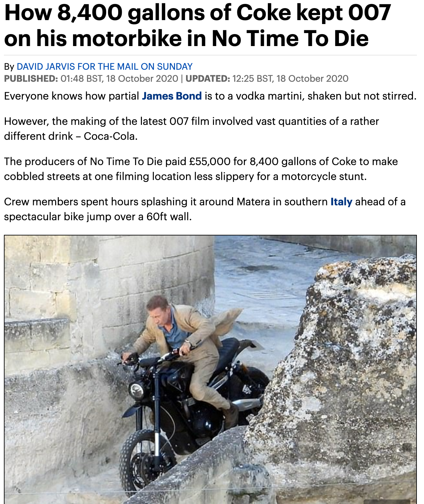Click the paragraph mentioning vodka martini
Image resolution: width=424 pixels, height=504 pixels.
point(210,96)
